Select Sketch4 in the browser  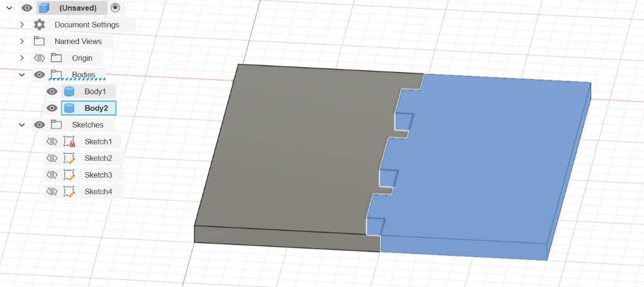(x=98, y=192)
